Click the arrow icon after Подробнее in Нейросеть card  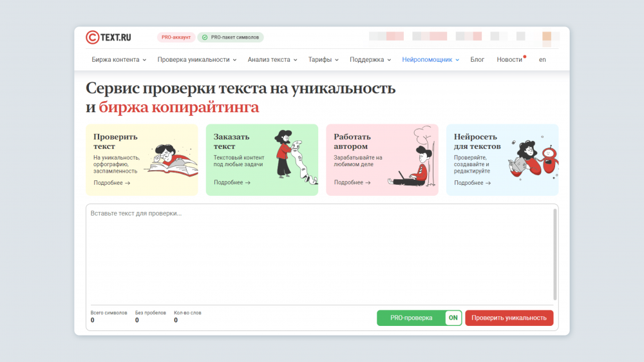tap(488, 184)
